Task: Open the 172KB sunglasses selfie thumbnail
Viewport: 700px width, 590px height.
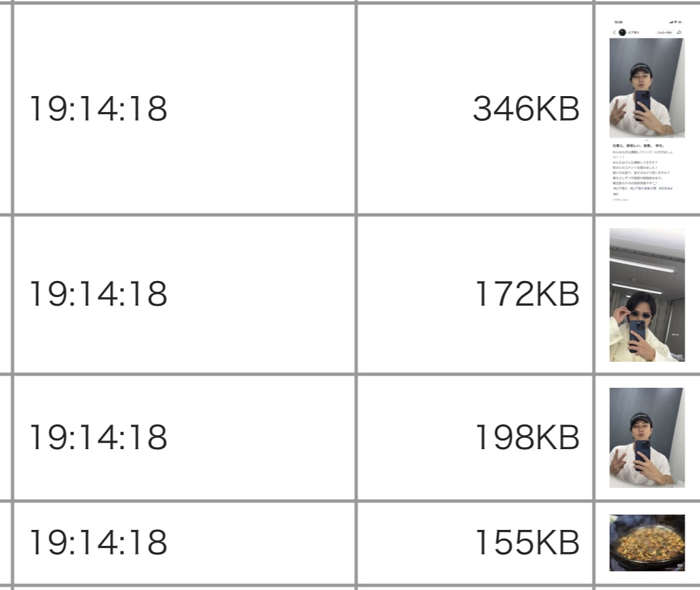Action: [x=647, y=295]
